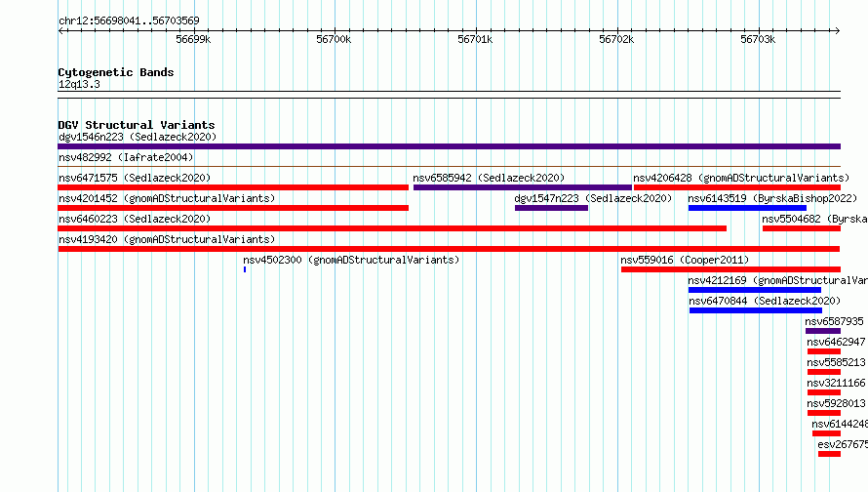
Task: Click the blue bar under nsv6470844
Action: click(x=756, y=310)
